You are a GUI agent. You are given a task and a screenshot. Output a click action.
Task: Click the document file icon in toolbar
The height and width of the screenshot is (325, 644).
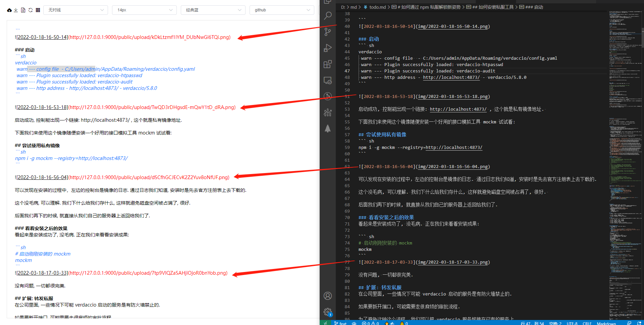click(23, 10)
